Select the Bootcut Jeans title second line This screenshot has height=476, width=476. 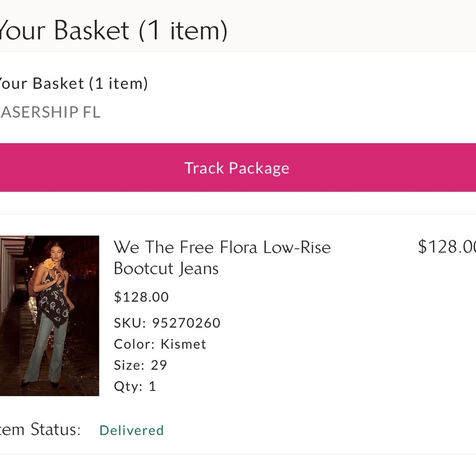click(166, 268)
